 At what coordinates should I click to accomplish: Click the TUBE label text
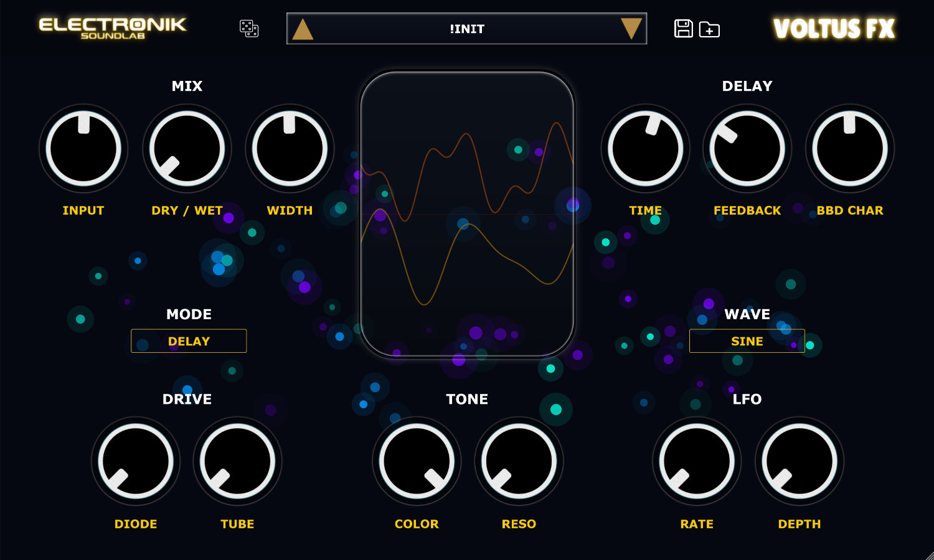pyautogui.click(x=237, y=524)
